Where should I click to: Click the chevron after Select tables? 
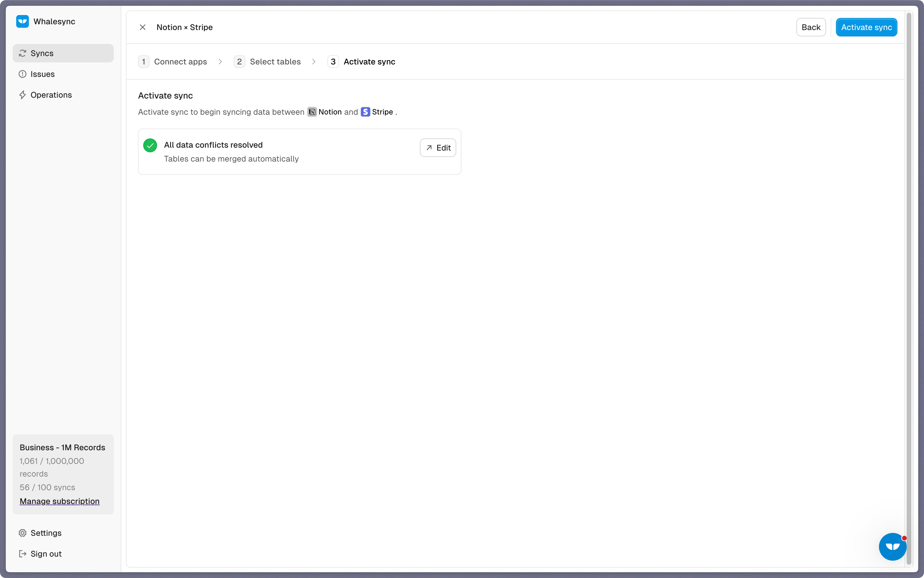pyautogui.click(x=314, y=62)
